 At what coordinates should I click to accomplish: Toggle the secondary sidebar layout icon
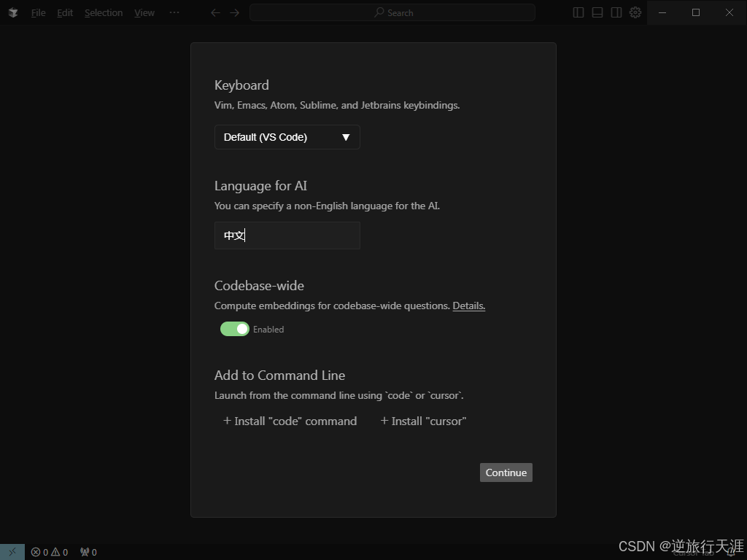coord(616,12)
